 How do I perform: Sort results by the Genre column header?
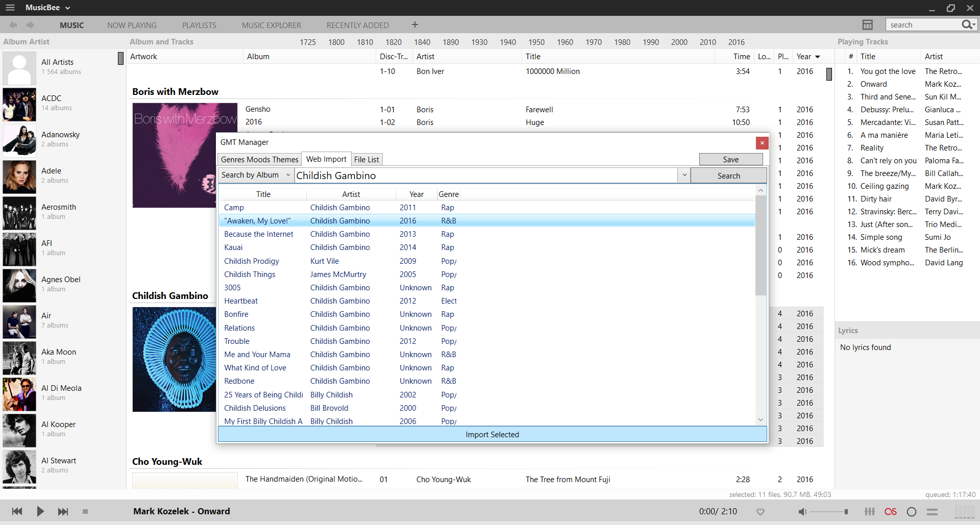point(449,194)
